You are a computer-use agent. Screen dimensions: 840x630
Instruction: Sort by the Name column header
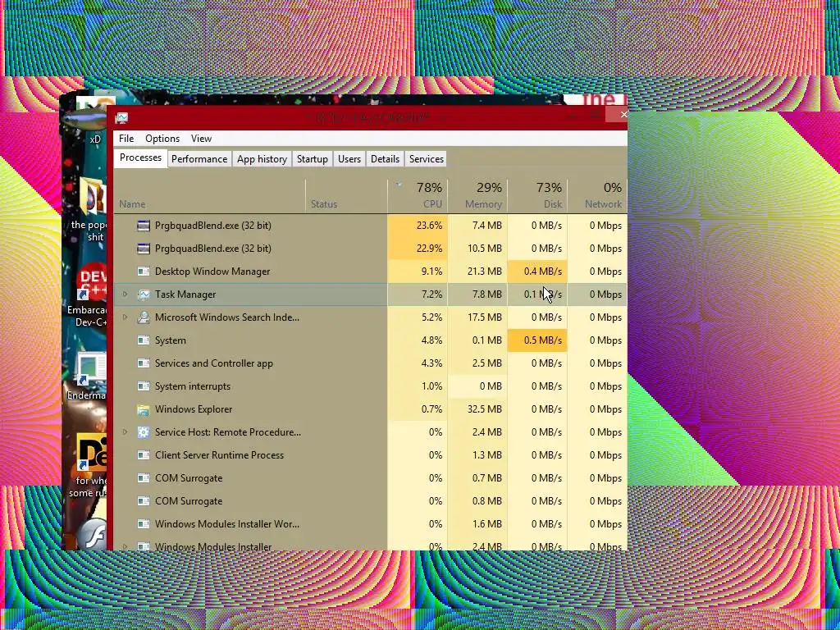(209, 196)
